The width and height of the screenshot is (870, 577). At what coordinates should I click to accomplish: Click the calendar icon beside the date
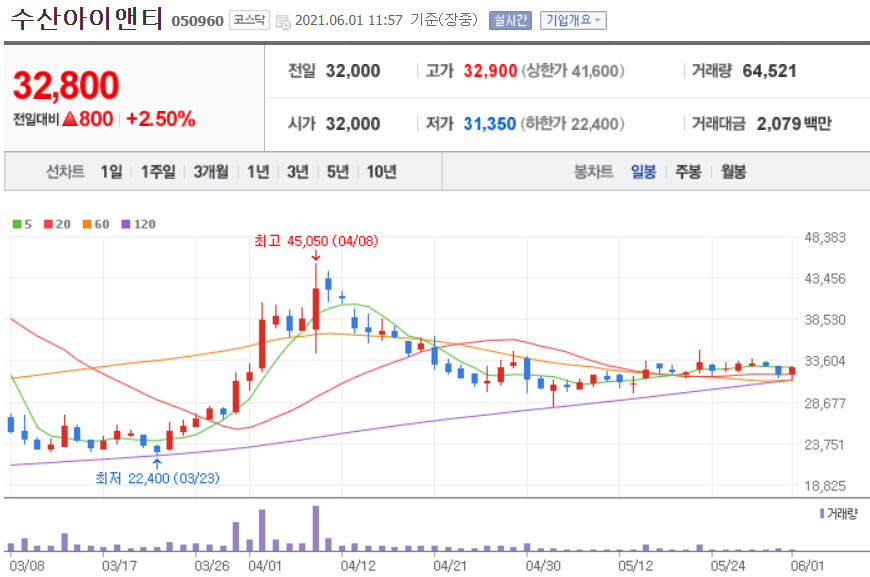point(283,22)
